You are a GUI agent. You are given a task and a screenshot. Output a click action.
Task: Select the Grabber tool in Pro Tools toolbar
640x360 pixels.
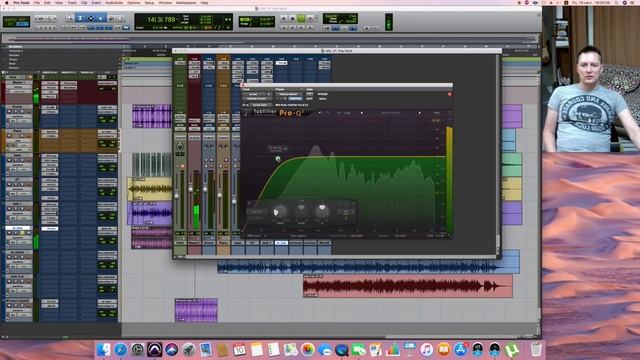pos(101,18)
